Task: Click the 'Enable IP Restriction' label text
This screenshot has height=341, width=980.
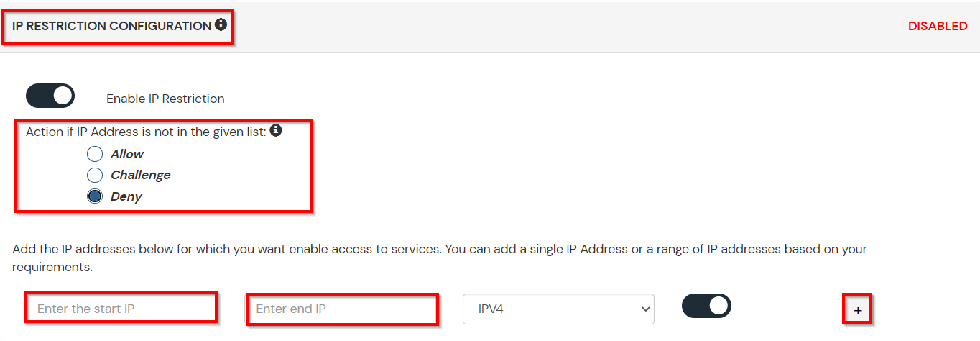Action: click(x=165, y=99)
